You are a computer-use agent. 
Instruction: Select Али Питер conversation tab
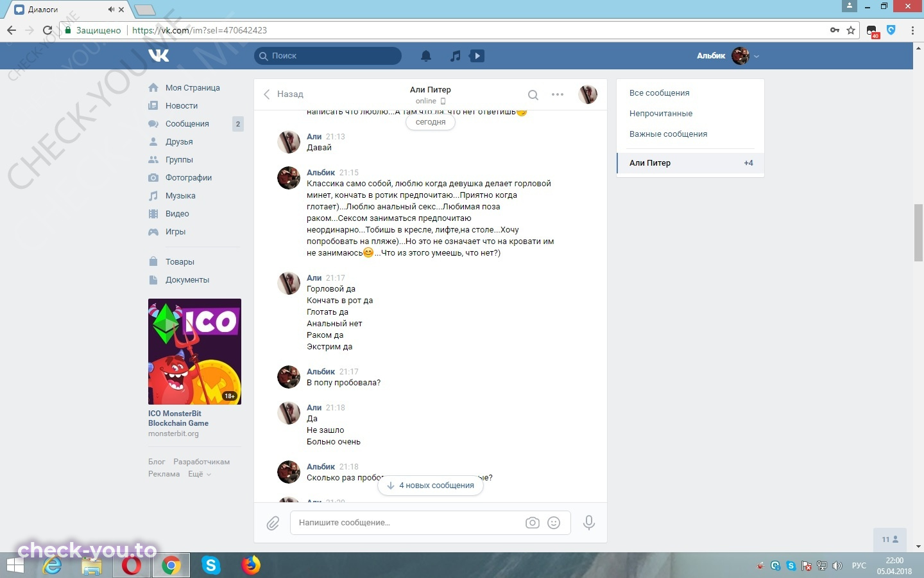tap(690, 163)
